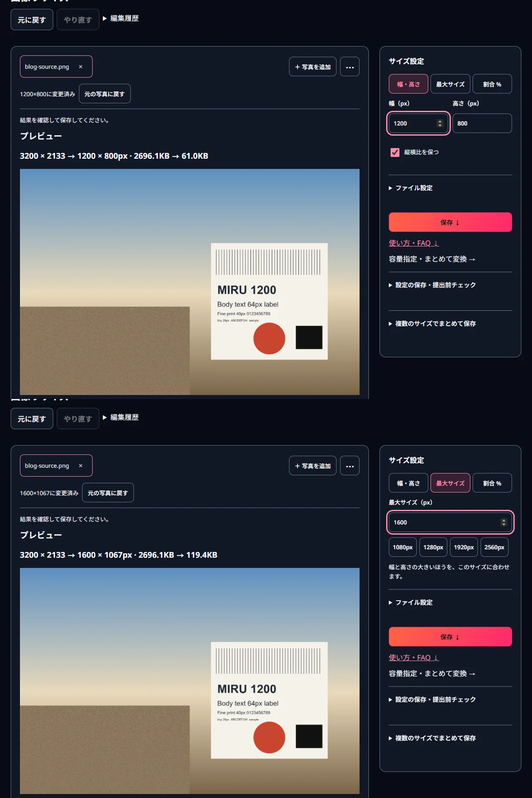Open the ⋯ more menu in the 1200×800 card
This screenshot has height=798, width=532.
[x=350, y=67]
